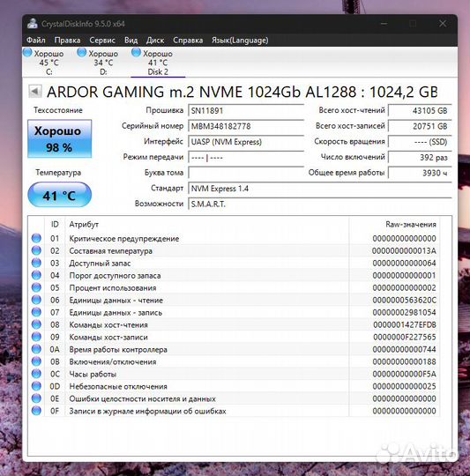The height and width of the screenshot is (476, 470).
Task: Select row Команды хост-чтения
Action: click(234, 324)
